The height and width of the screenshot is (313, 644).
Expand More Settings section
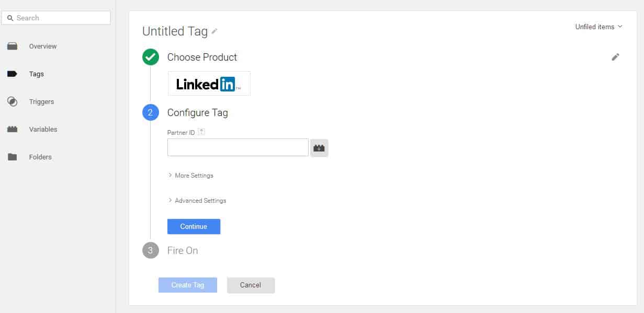191,176
